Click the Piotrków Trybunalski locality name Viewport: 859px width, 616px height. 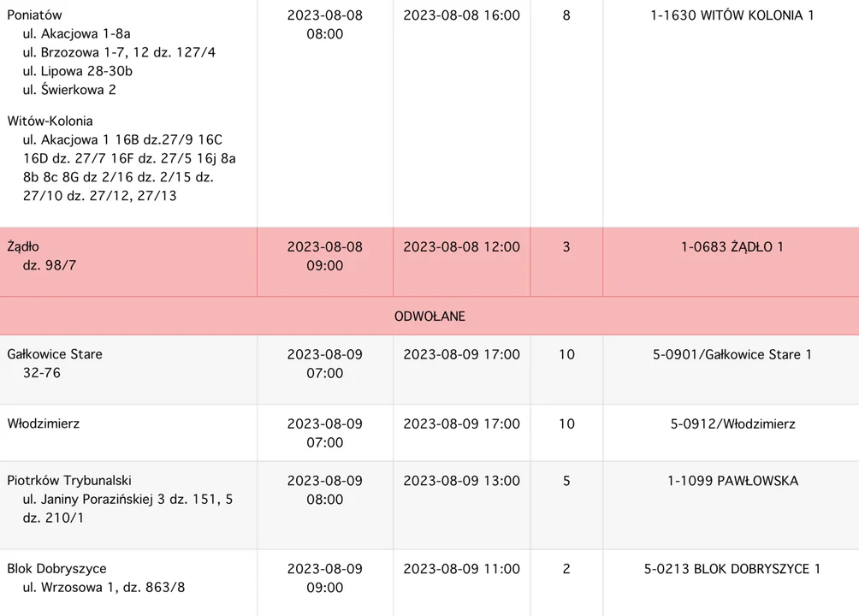pos(69,481)
